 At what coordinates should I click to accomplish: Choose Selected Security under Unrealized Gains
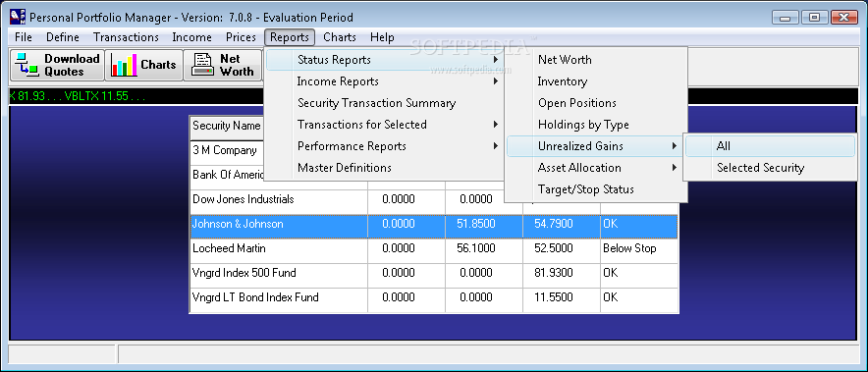[x=770, y=168]
